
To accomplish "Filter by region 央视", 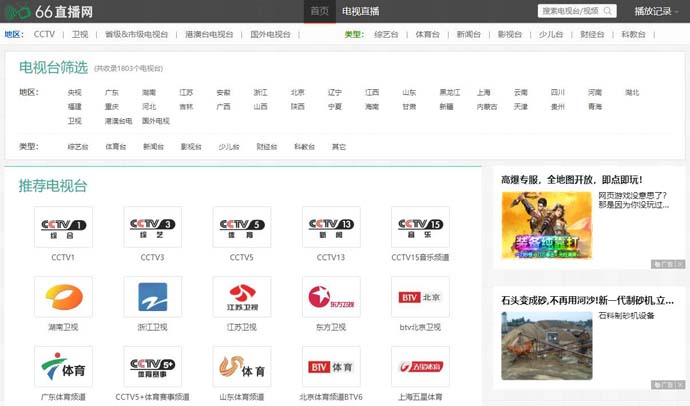I will [x=74, y=92].
